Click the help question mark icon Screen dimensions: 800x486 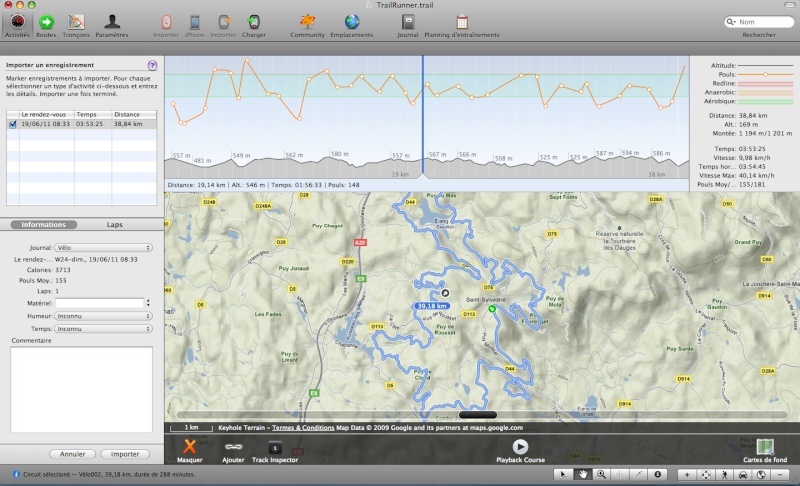[x=152, y=65]
